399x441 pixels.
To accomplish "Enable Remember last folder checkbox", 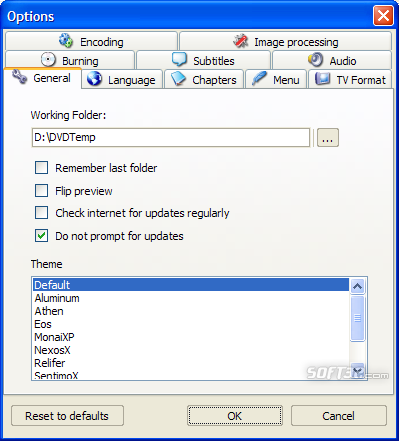I will 41,168.
